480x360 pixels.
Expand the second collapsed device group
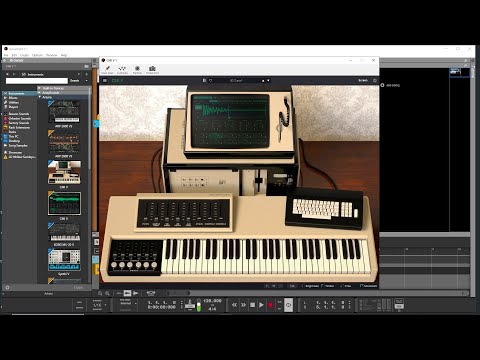39,92
